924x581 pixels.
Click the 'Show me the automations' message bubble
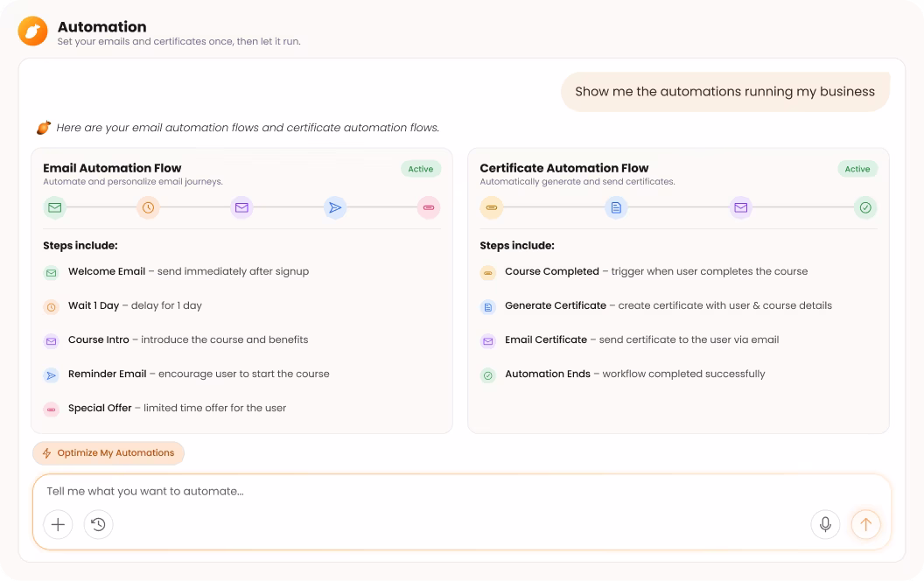pyautogui.click(x=724, y=92)
